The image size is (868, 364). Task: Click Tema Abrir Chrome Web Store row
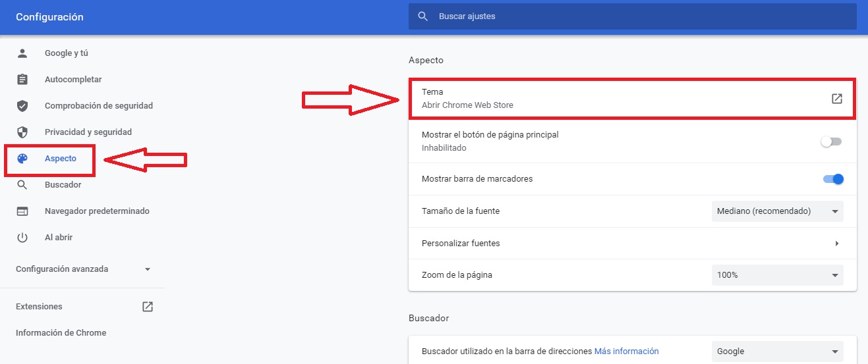point(633,99)
